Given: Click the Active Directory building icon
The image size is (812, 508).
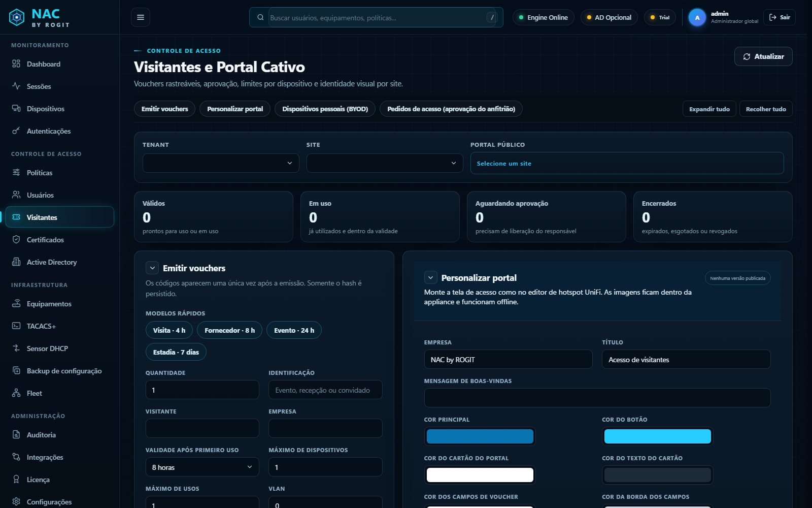Looking at the screenshot, I should pos(16,262).
